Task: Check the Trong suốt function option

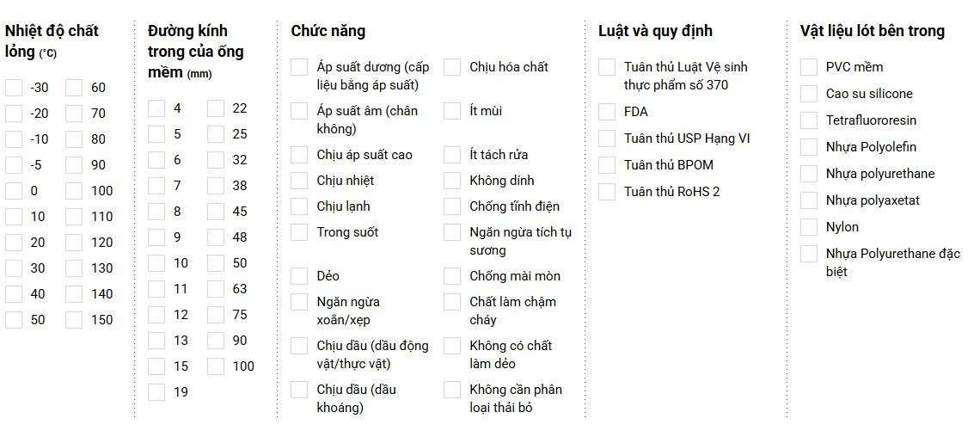Action: click(299, 232)
